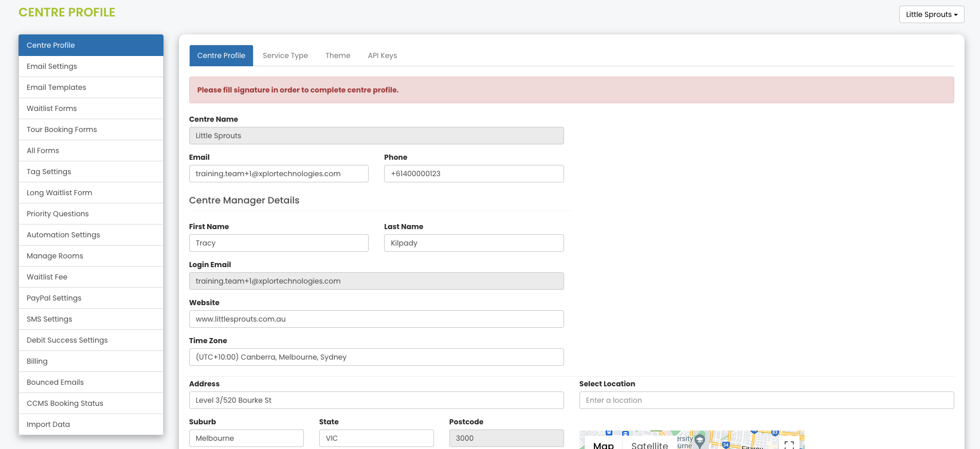Viewport: 980px width, 449px height.
Task: Switch to the Theme tab
Action: pyautogui.click(x=338, y=55)
